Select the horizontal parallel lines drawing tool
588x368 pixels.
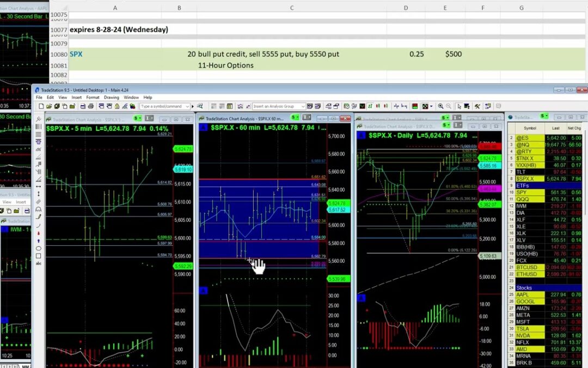click(x=38, y=134)
